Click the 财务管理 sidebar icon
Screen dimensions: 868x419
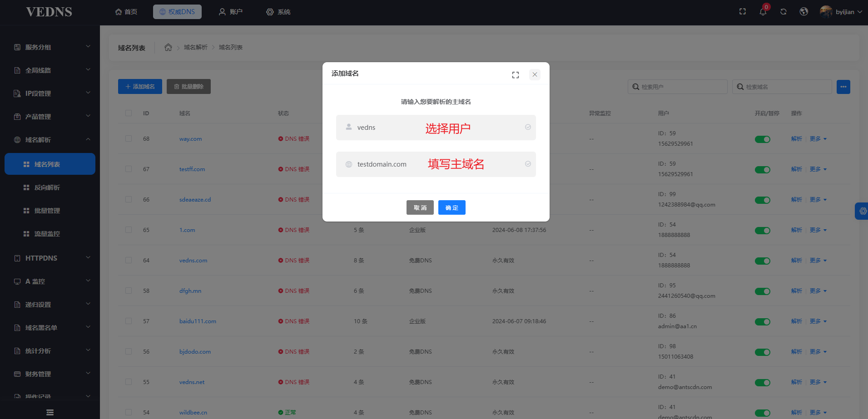point(17,374)
